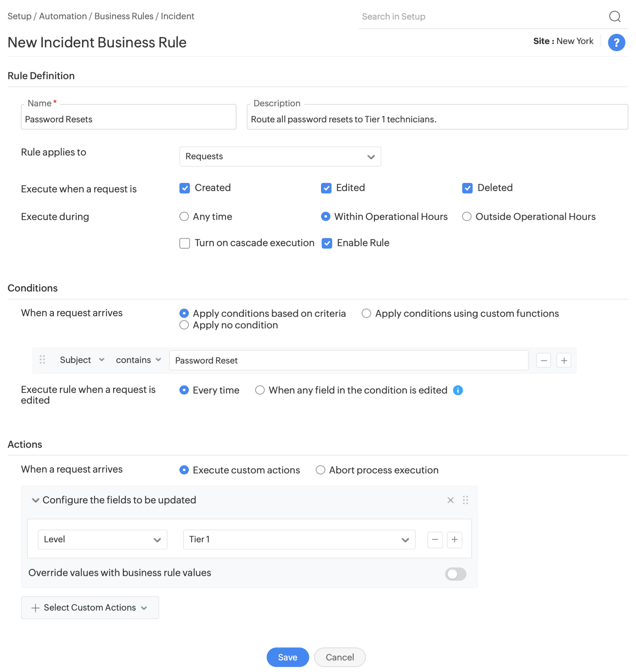This screenshot has width=636, height=672.
Task: Remove the Subject condition row with minus
Action: point(544,360)
